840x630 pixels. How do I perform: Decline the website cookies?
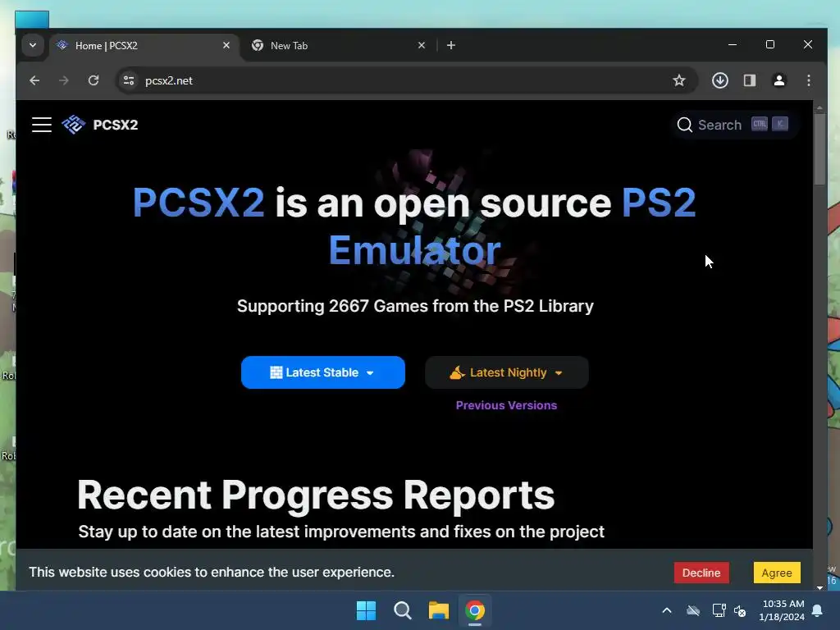click(701, 573)
